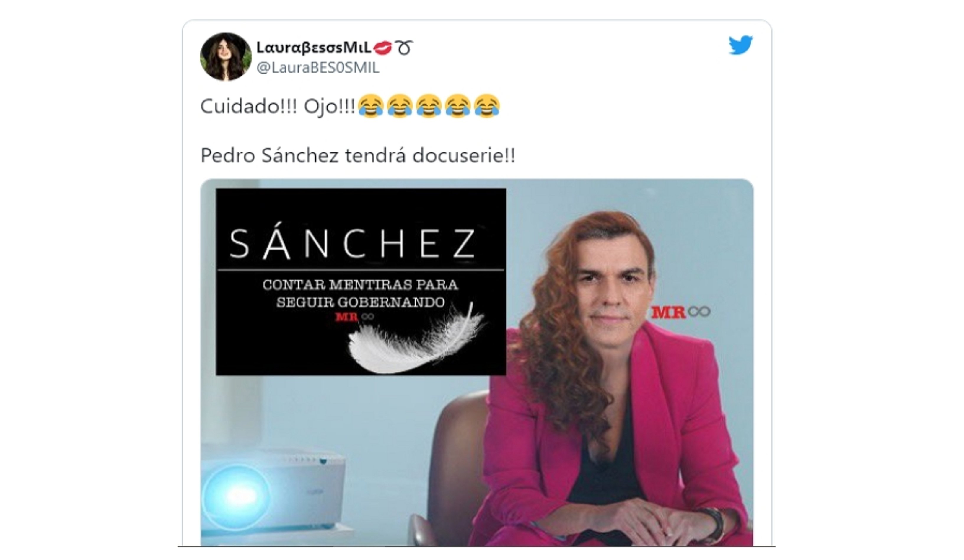Click the Twitter bird logo
Viewport: 964px width, 560px height.
[x=740, y=45]
